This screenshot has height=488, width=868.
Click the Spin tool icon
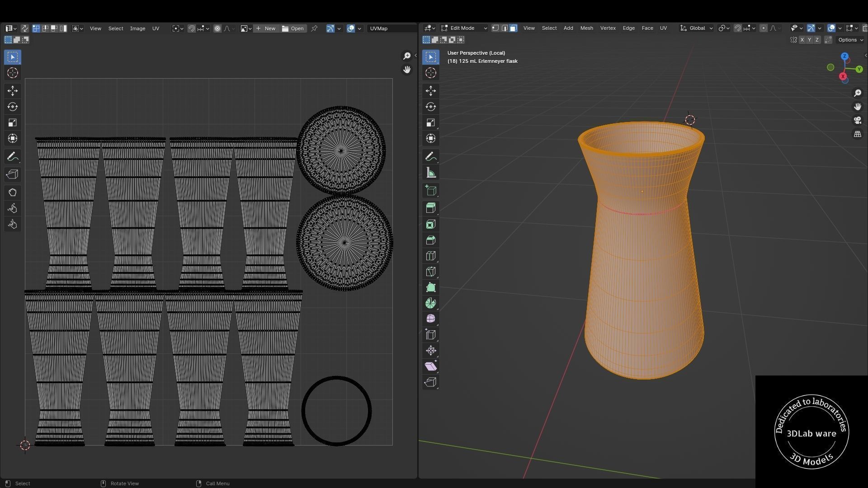point(431,303)
